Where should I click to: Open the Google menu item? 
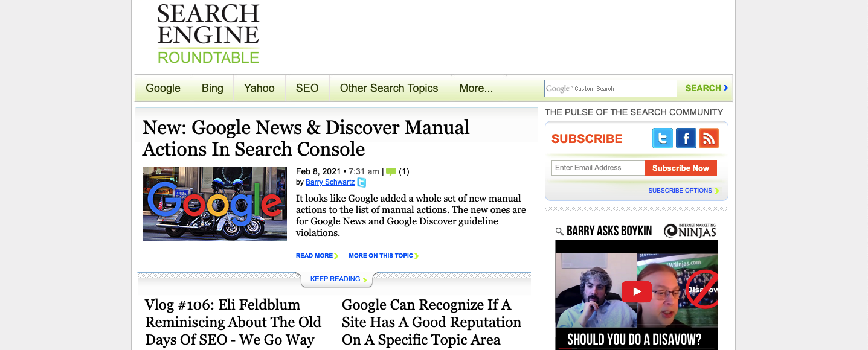163,88
